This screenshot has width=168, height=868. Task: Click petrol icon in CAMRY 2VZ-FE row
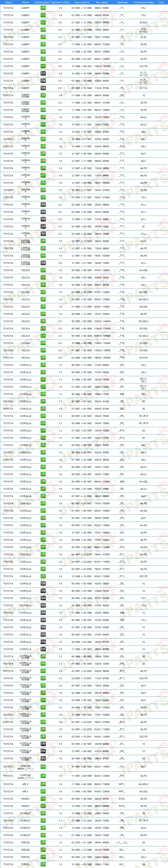(x=43, y=66)
